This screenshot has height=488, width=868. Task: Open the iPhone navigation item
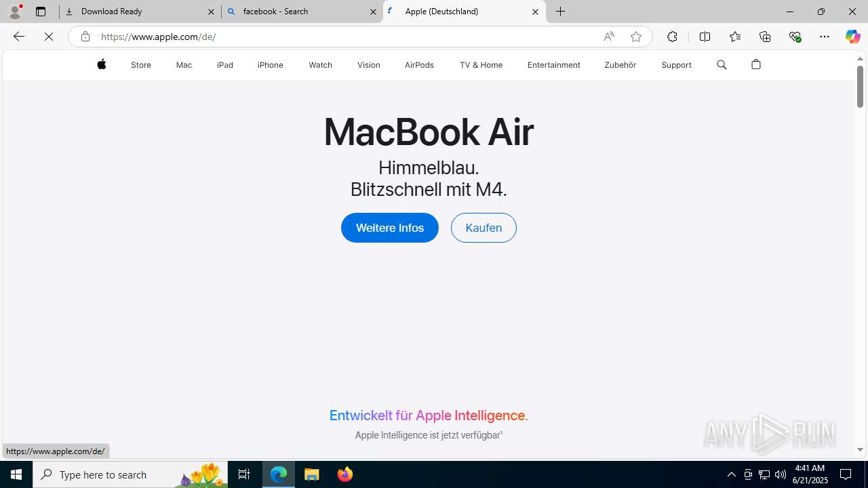click(271, 65)
